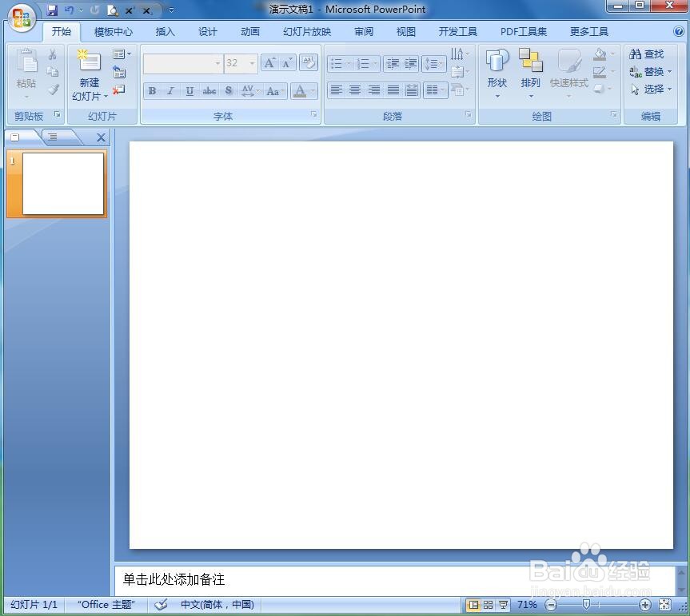Viewport: 690px width, 616px height.
Task: Toggle underline formatting
Action: point(189,91)
